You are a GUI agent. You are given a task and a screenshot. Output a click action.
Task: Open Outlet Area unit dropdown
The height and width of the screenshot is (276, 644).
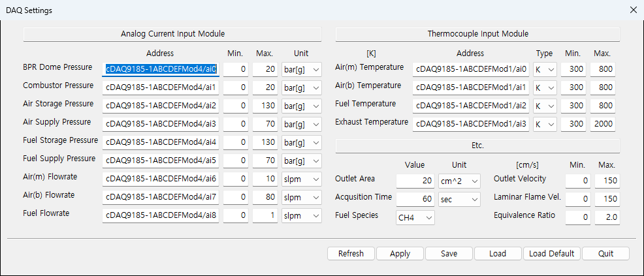click(x=459, y=181)
